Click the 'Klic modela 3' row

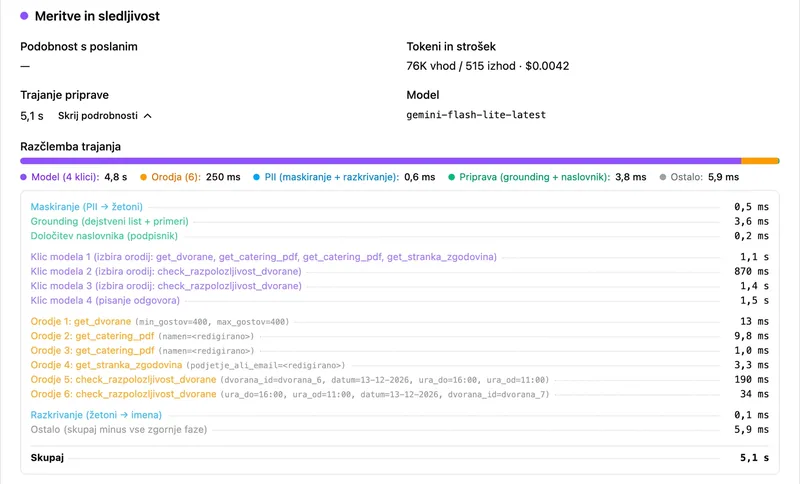pyautogui.click(x=399, y=286)
